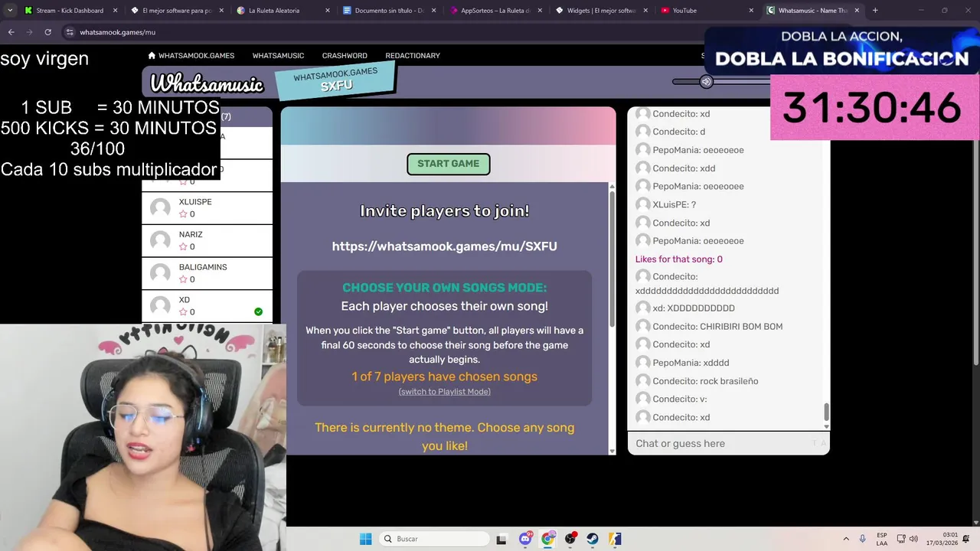Click the star icon under NARIZ
This screenshot has width=980, height=551.
(183, 246)
